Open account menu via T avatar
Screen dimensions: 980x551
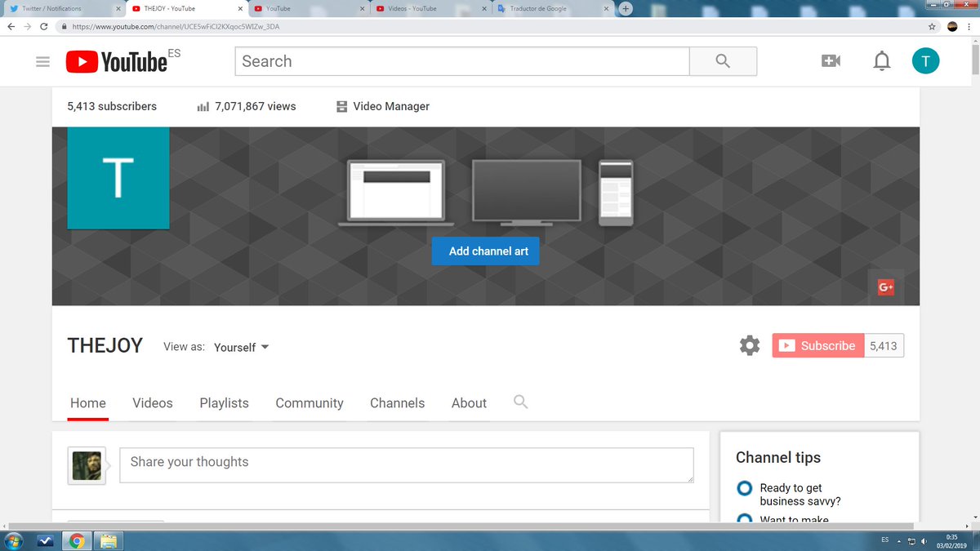[925, 60]
